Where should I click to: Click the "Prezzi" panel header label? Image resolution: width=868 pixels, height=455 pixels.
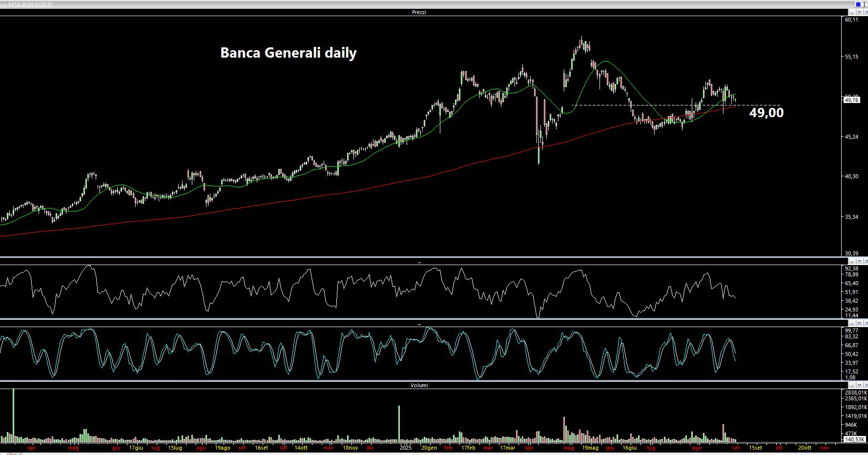(419, 12)
